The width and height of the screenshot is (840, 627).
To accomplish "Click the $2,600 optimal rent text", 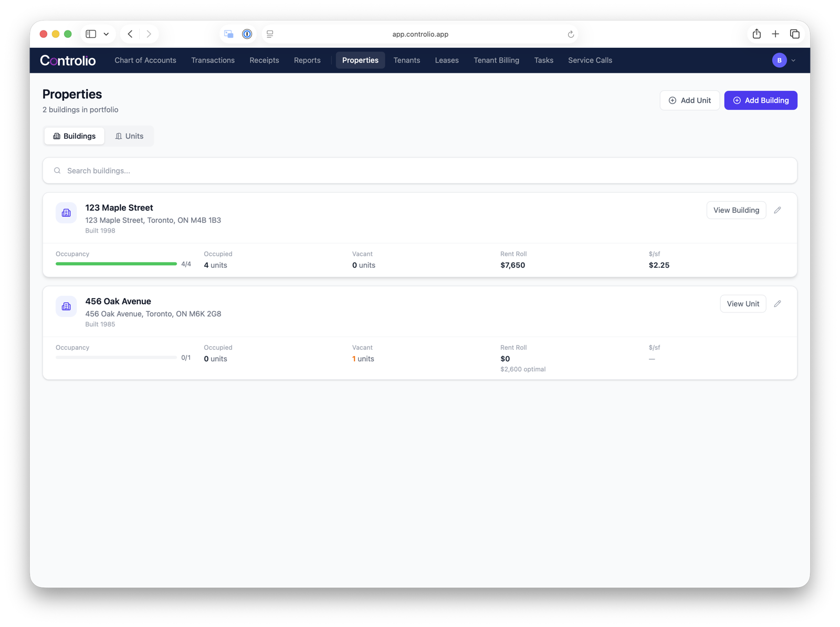I will pyautogui.click(x=523, y=369).
